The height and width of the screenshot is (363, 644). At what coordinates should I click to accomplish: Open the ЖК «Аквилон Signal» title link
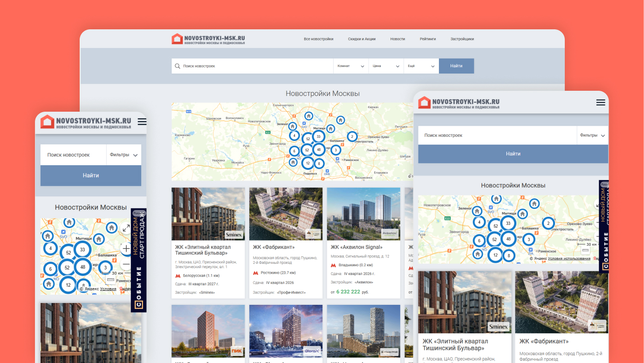356,247
